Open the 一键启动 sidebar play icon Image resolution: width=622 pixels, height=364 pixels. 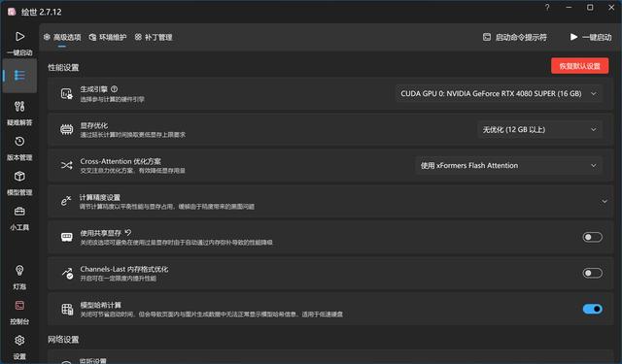[19, 37]
